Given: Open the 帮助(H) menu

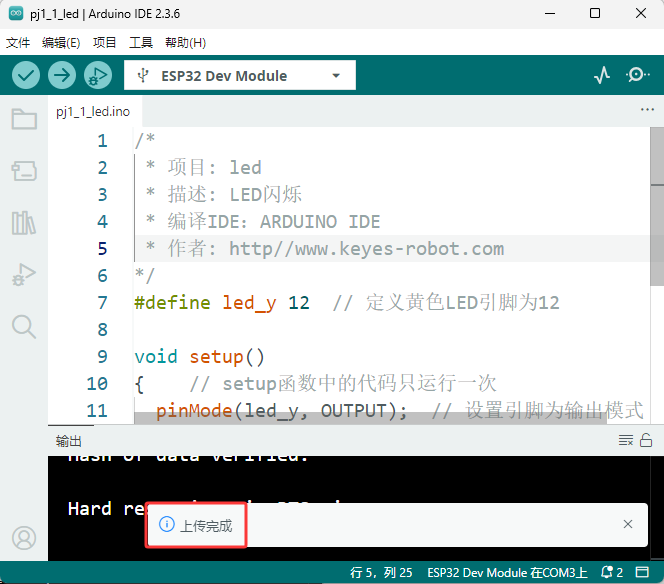Looking at the screenshot, I should [185, 42].
